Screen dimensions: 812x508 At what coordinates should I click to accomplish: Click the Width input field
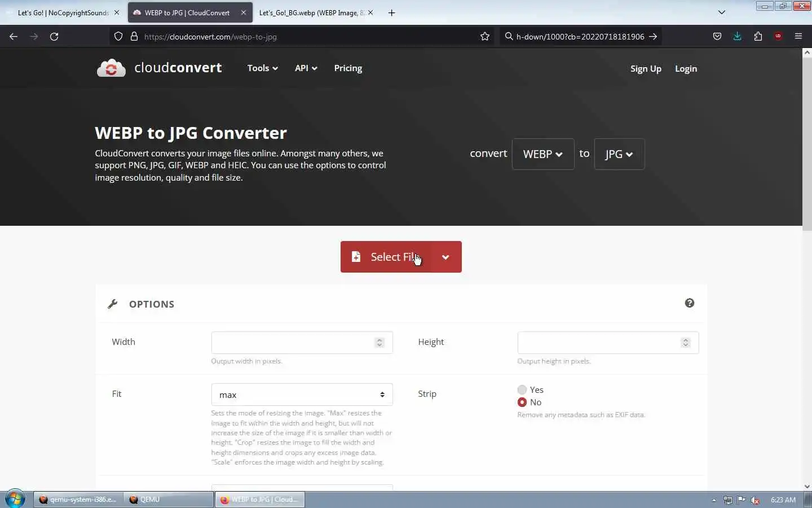[x=302, y=343]
